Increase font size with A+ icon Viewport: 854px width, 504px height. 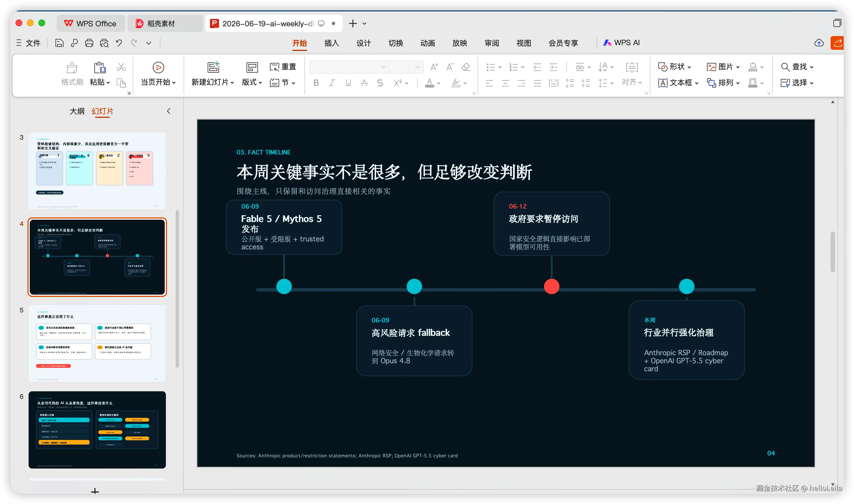434,67
